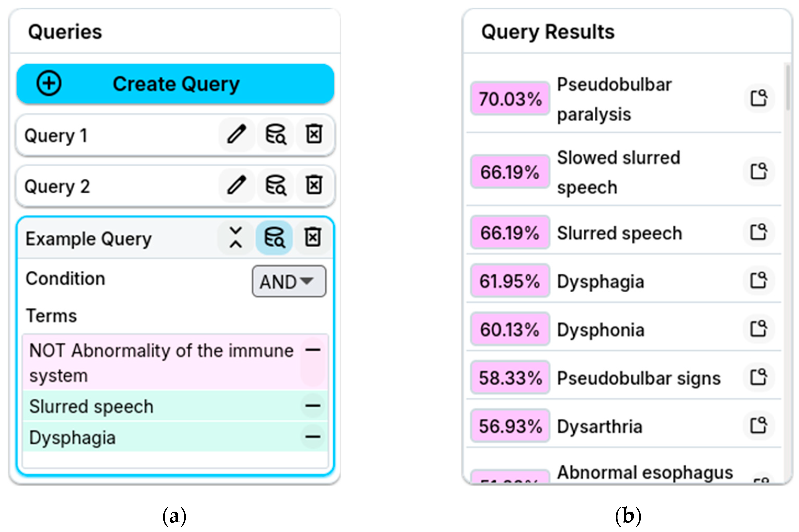Delete Query 1 with trash icon
The width and height of the screenshot is (799, 532).
click(x=314, y=135)
